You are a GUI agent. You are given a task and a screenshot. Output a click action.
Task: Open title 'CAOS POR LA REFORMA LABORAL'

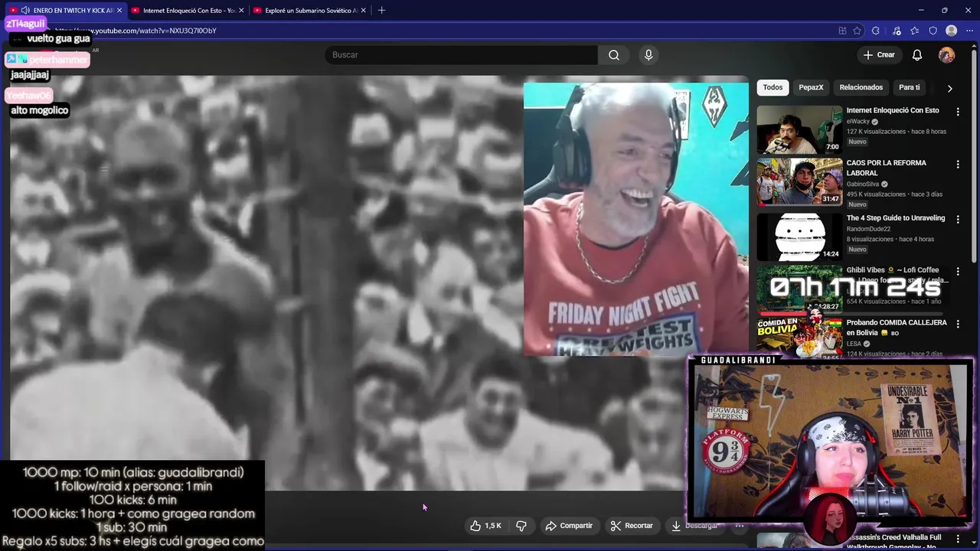point(887,168)
